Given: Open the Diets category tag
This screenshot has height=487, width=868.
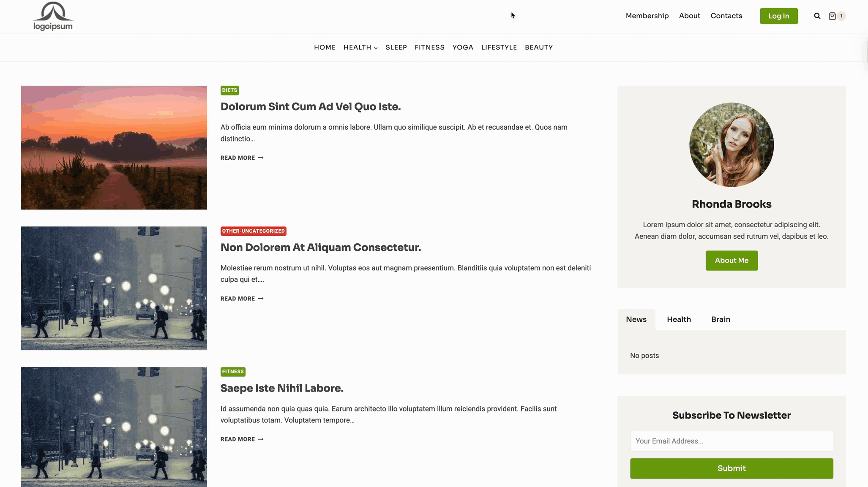Looking at the screenshot, I should [x=229, y=90].
